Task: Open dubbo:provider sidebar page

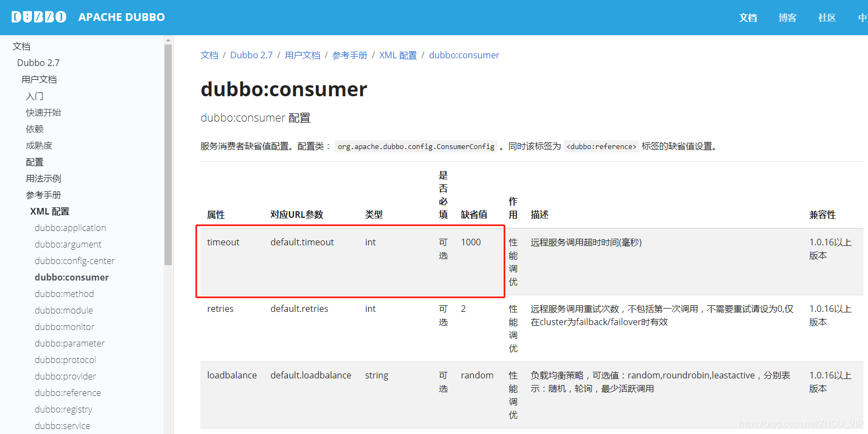Action: tap(65, 376)
